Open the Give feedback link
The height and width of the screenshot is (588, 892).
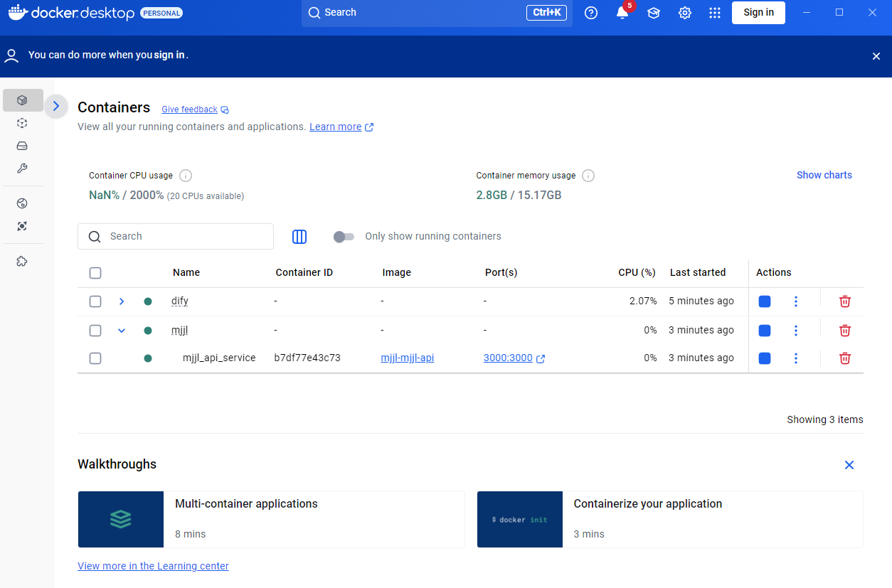(189, 109)
